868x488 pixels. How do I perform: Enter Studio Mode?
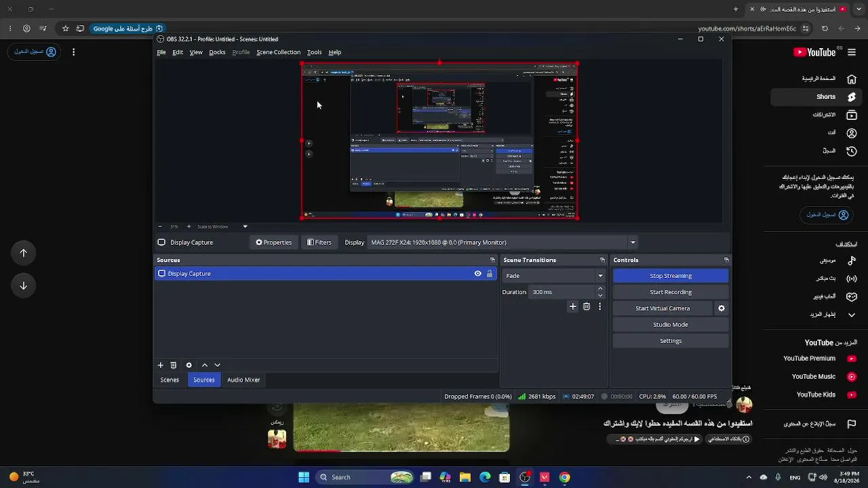coord(671,325)
